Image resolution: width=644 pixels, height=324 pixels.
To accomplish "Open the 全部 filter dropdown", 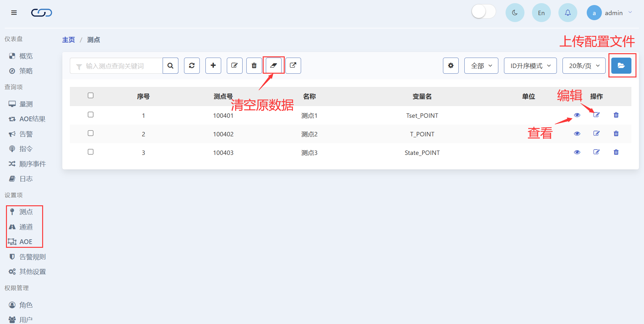I will tap(481, 65).
